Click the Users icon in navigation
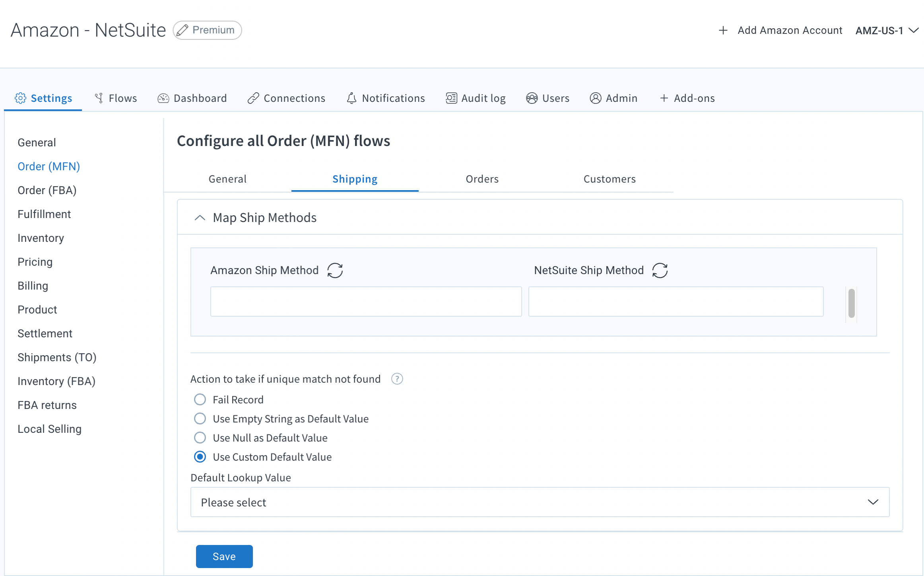 531,98
